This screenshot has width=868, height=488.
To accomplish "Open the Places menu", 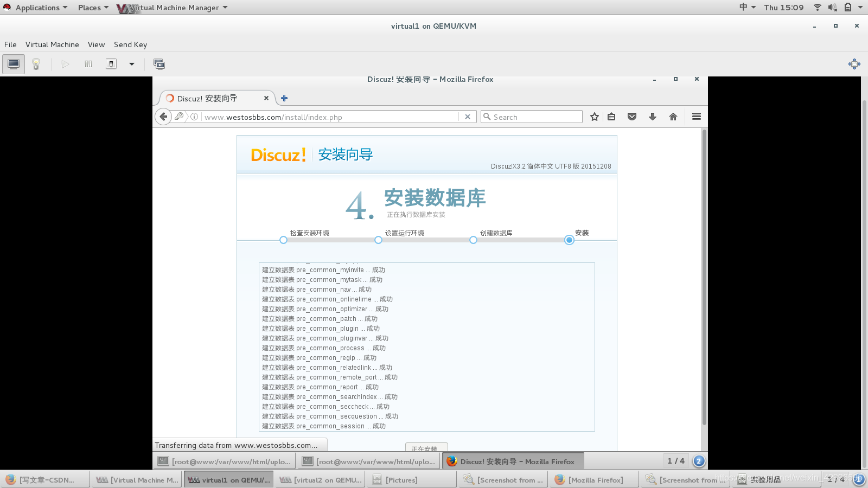I will (x=93, y=8).
